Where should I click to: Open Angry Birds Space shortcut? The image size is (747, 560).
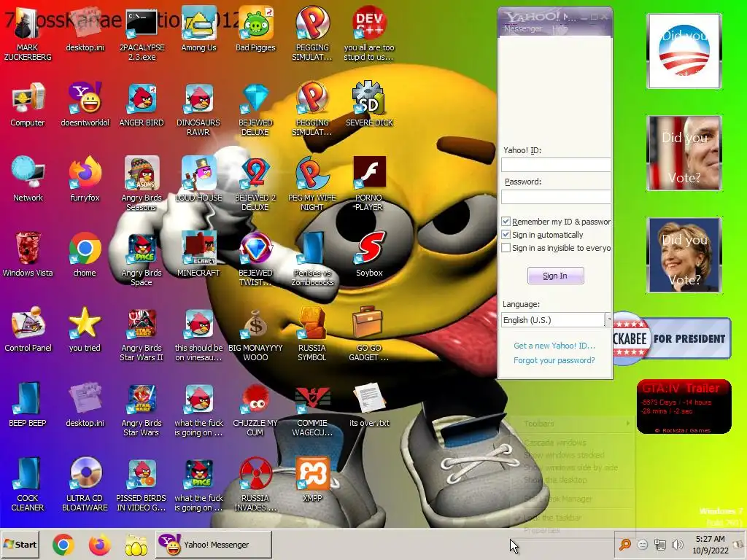pos(142,260)
